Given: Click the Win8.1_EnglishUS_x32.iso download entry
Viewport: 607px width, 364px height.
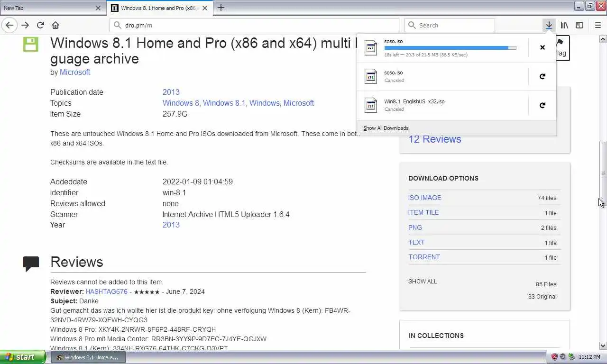Looking at the screenshot, I should click(442, 105).
